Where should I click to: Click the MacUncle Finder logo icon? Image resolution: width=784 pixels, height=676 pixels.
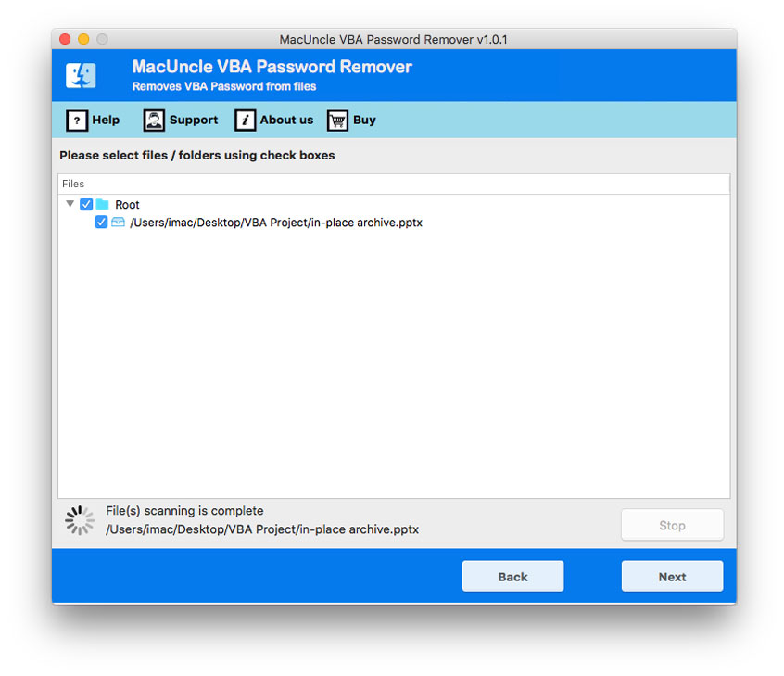click(x=81, y=76)
